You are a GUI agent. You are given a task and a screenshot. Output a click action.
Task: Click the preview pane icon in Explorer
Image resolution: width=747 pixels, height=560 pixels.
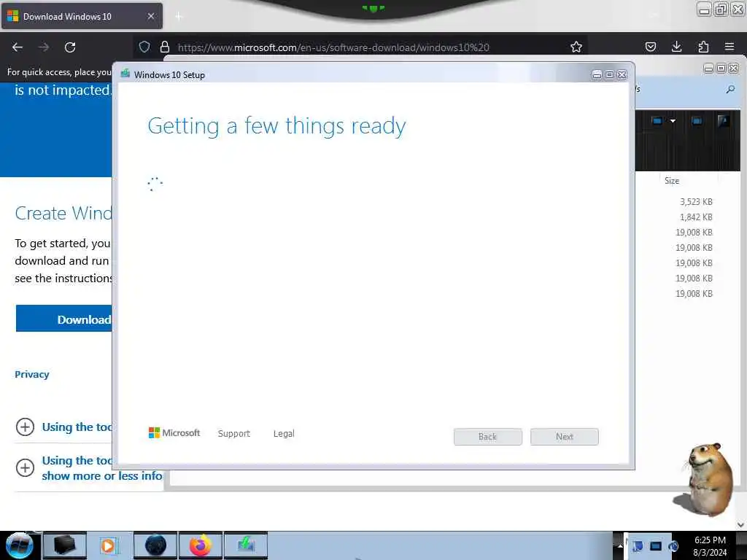(x=697, y=121)
